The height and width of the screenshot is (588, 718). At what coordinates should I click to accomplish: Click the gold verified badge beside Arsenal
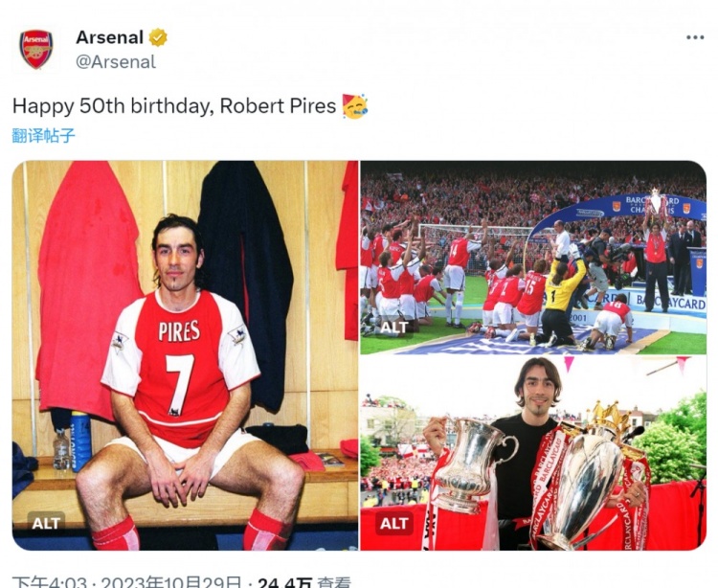pos(158,37)
